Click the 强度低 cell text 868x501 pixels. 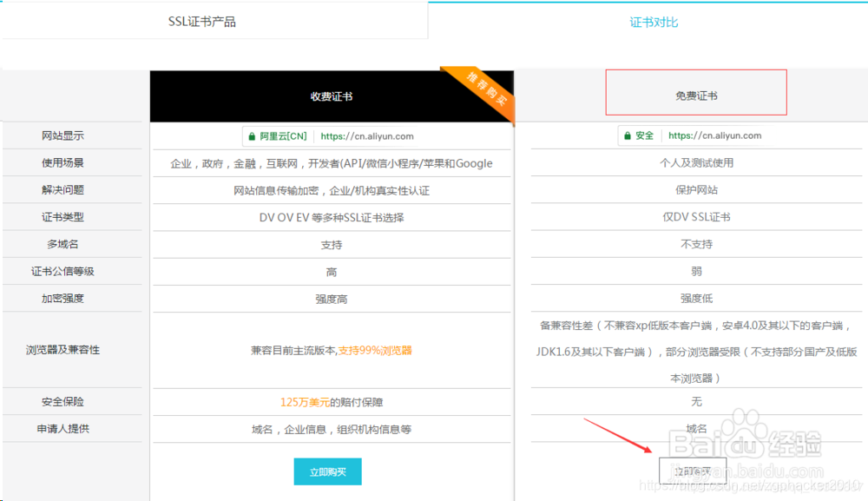click(x=696, y=299)
